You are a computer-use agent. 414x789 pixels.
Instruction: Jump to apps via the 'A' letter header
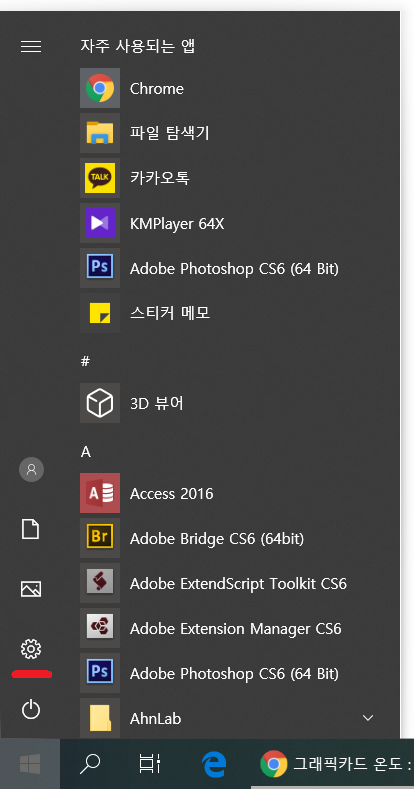pos(86,452)
